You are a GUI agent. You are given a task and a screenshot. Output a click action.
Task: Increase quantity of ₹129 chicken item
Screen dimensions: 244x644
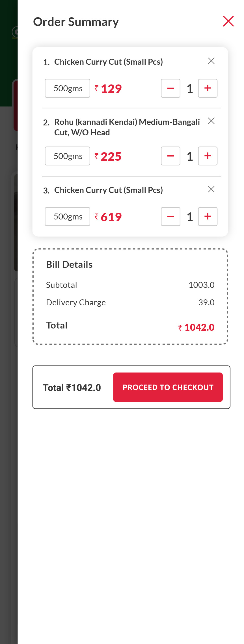point(208,88)
